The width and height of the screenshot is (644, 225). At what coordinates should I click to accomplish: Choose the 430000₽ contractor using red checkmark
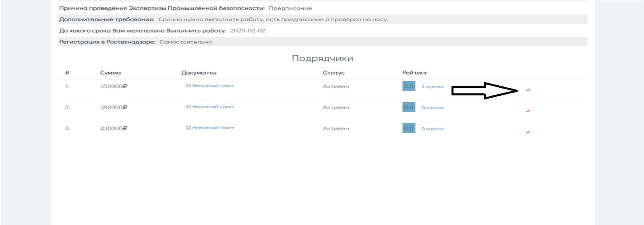(528, 132)
